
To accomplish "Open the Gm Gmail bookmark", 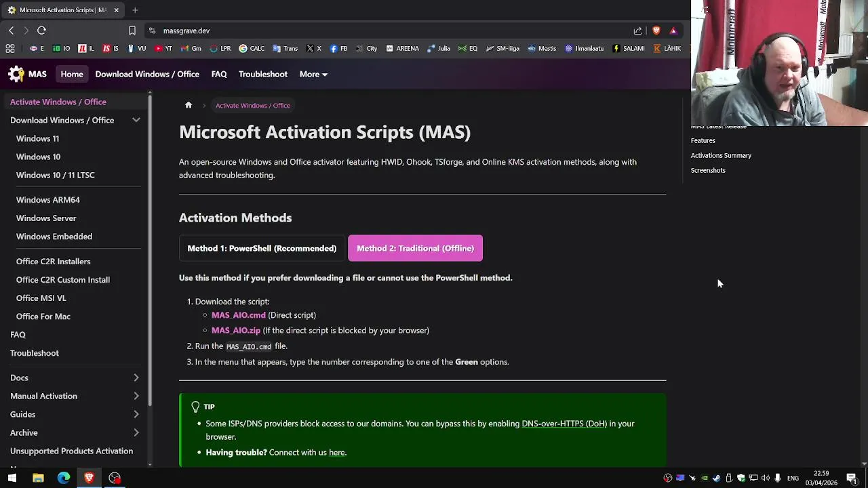I will [x=191, y=48].
